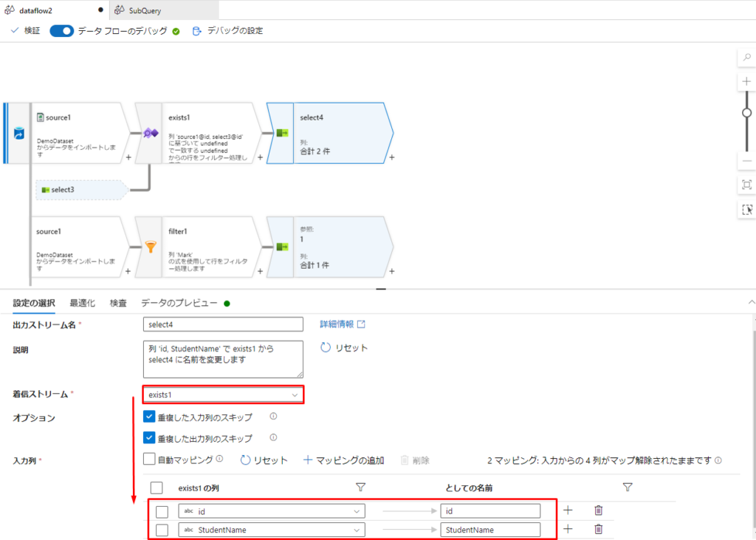Show info for skip duplicate input columns
Viewport: 756px width, 540px height.
[273, 417]
